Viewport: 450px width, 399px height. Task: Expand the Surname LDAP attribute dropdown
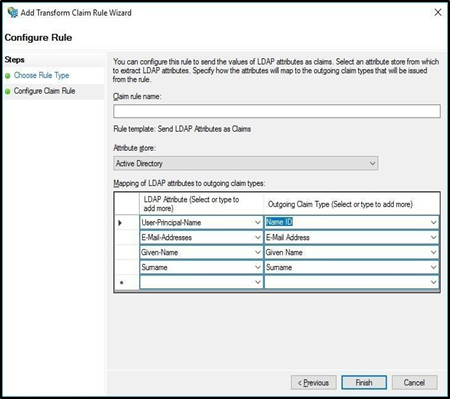click(x=258, y=267)
